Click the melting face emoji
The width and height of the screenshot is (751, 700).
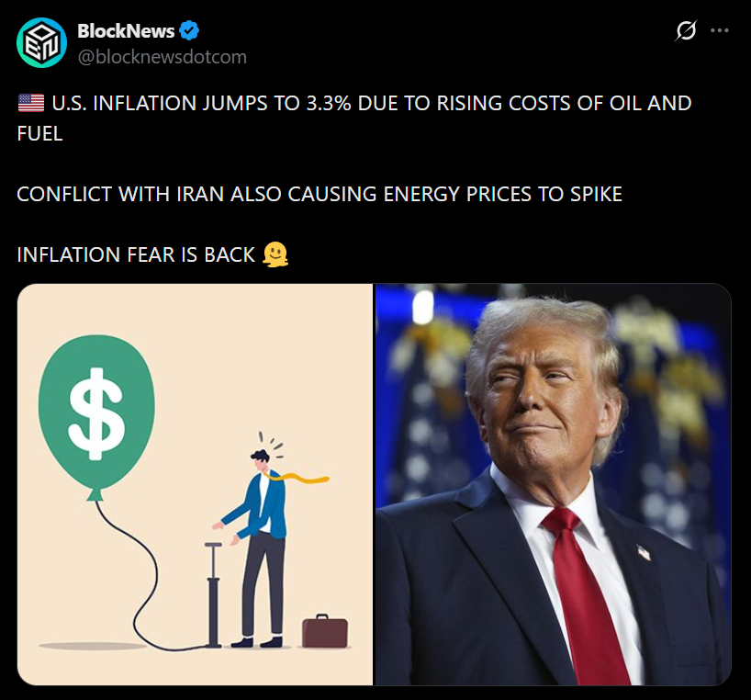pyautogui.click(x=275, y=254)
